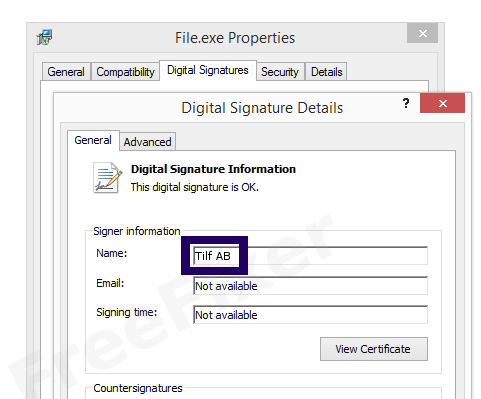
Task: Select General tab in Digital Signature Details
Action: coord(93,140)
